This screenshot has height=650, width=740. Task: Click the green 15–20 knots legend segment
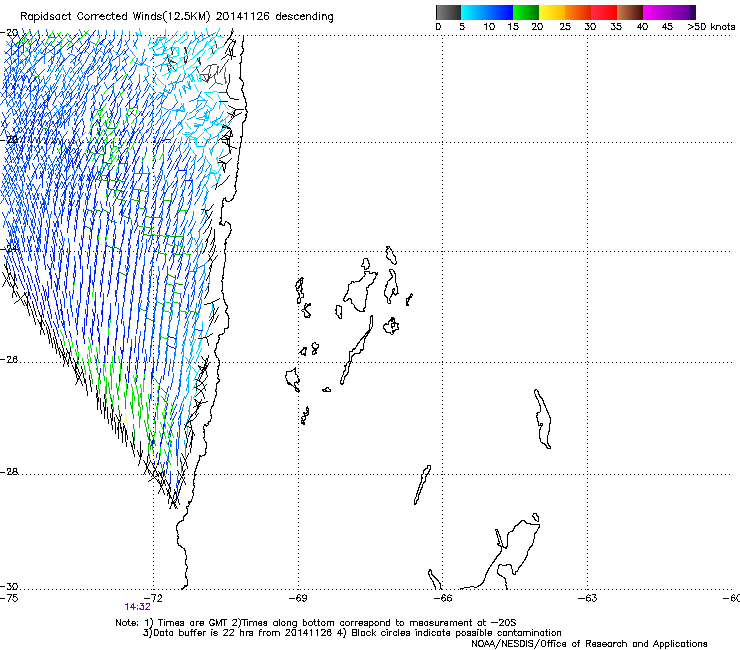526,12
